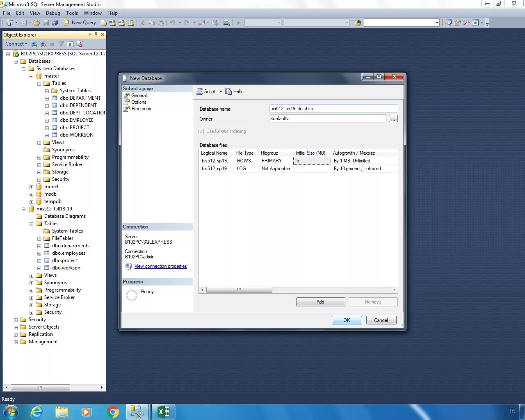Click the Database name input field
Screen dimensions: 525x420
pos(333,109)
